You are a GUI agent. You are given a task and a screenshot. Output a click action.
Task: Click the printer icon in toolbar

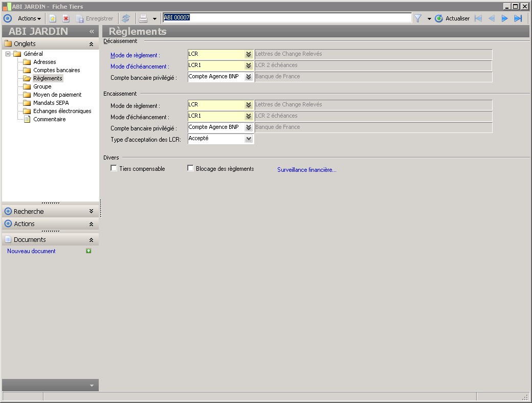coord(144,18)
